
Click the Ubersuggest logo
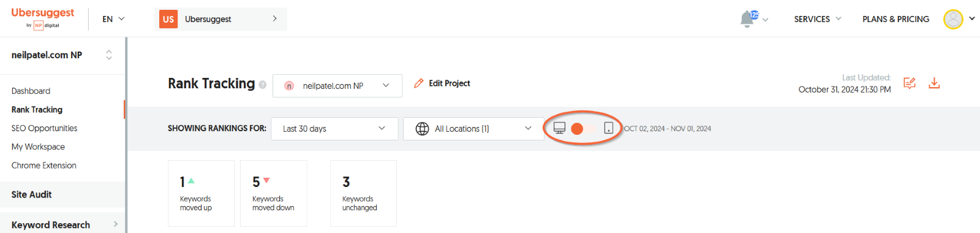pyautogui.click(x=43, y=18)
